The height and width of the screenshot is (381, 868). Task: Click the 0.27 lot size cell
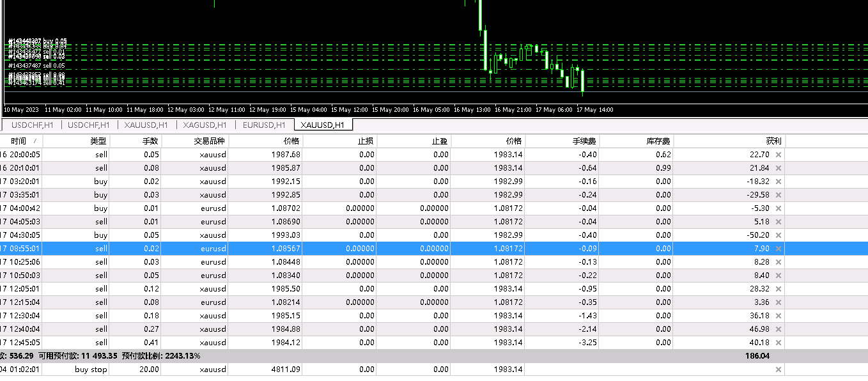(x=151, y=329)
